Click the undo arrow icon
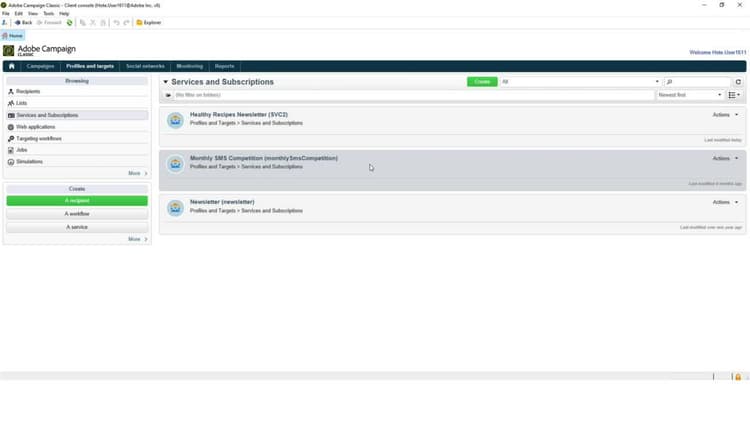The height and width of the screenshot is (421, 750). point(116,22)
